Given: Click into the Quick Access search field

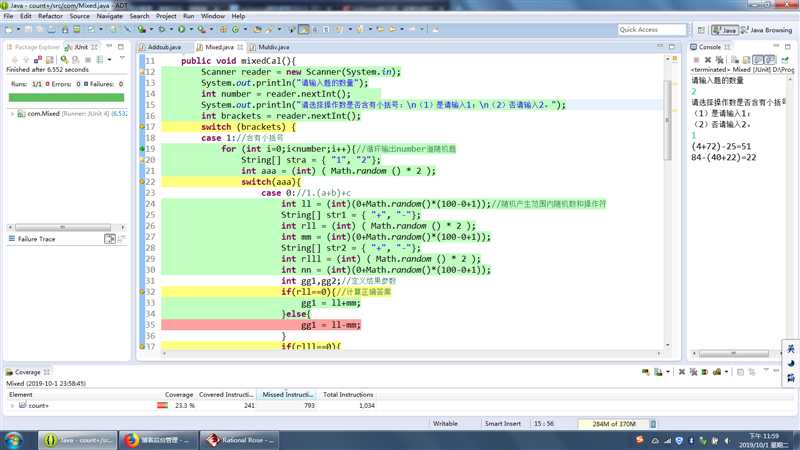Looking at the screenshot, I should (x=652, y=30).
